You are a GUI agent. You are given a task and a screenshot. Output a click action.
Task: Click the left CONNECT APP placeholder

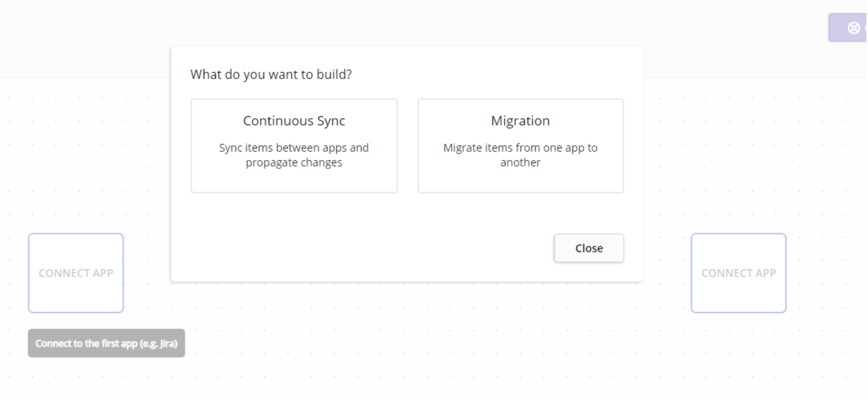coord(76,273)
